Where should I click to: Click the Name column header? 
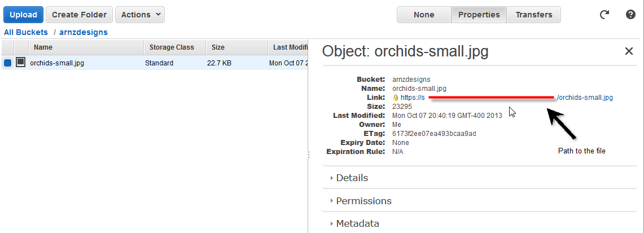43,47
